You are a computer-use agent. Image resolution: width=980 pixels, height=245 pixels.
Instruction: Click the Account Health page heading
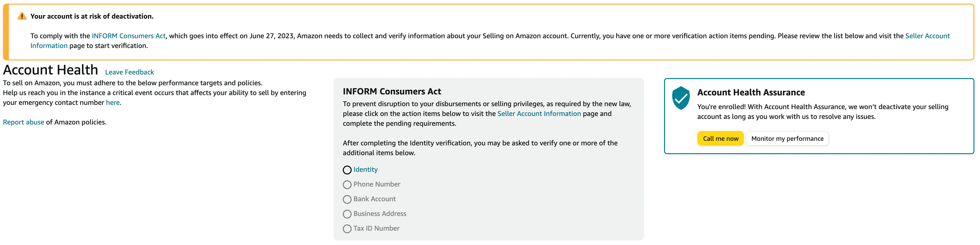(x=51, y=70)
